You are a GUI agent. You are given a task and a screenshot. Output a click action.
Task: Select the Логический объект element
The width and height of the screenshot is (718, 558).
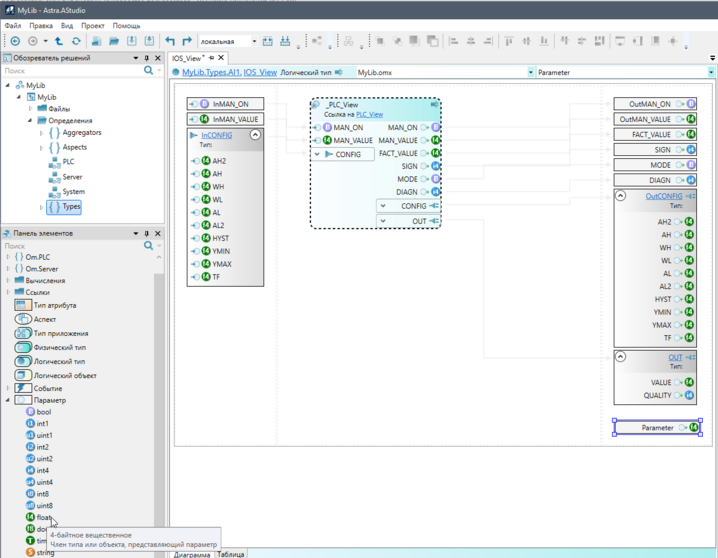65,375
